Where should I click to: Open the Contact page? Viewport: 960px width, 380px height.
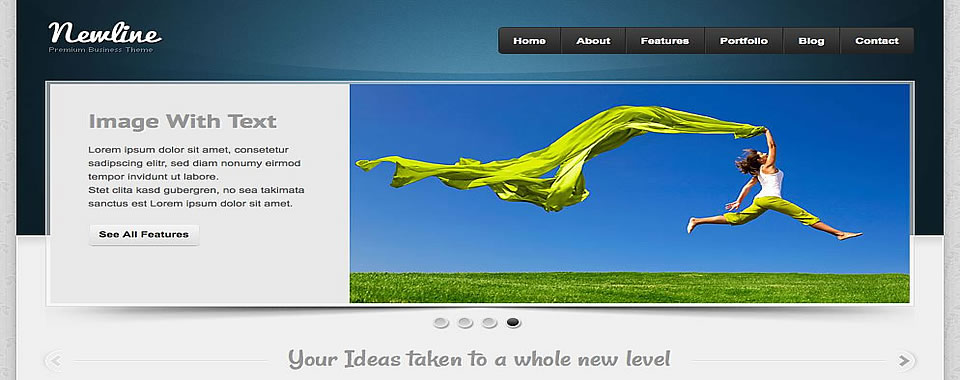click(877, 41)
